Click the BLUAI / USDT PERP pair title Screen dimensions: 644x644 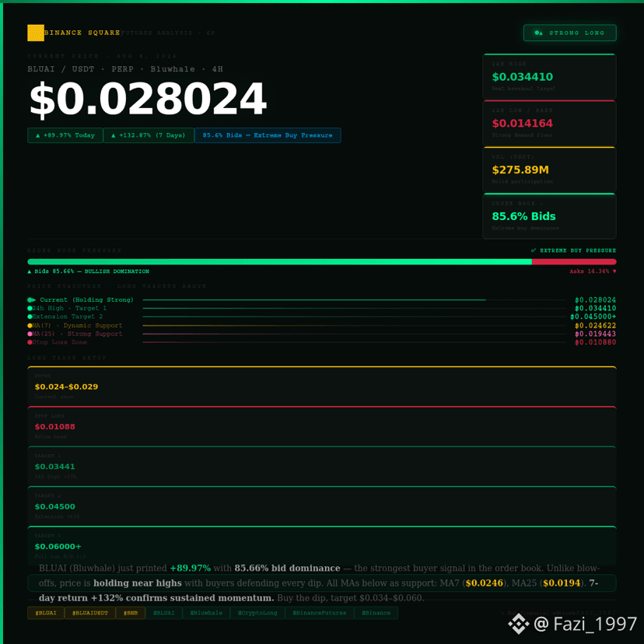tap(125, 69)
